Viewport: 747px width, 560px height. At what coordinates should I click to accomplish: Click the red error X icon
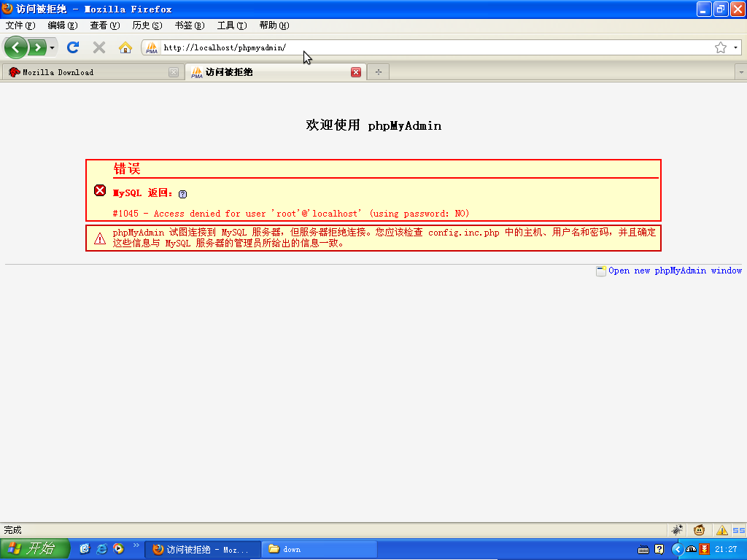click(100, 190)
